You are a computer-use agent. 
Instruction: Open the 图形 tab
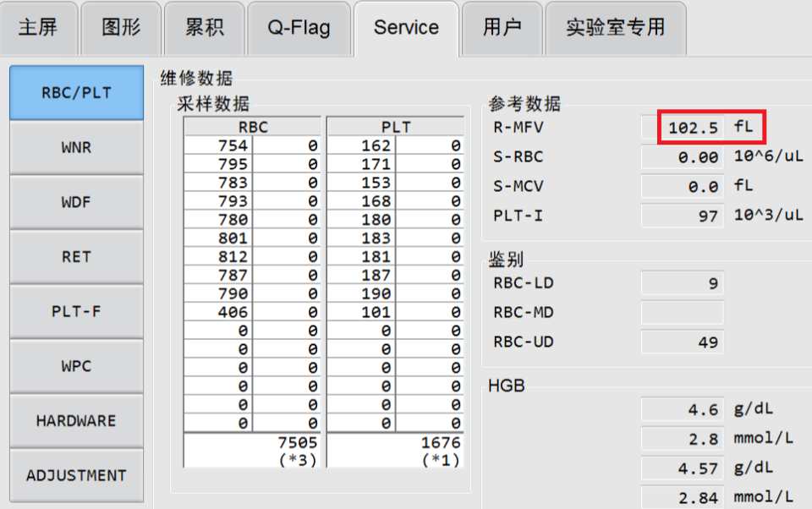[120, 28]
